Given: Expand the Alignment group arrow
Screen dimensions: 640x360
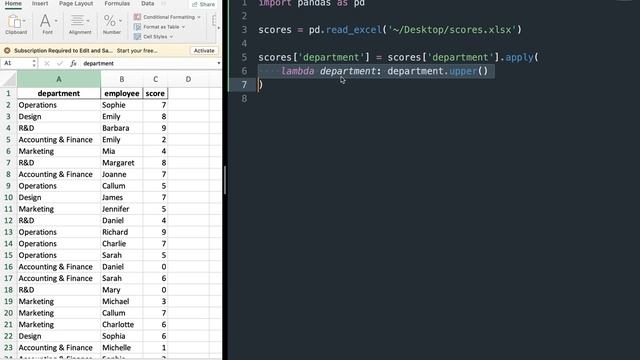Looking at the screenshot, I should 88,21.
